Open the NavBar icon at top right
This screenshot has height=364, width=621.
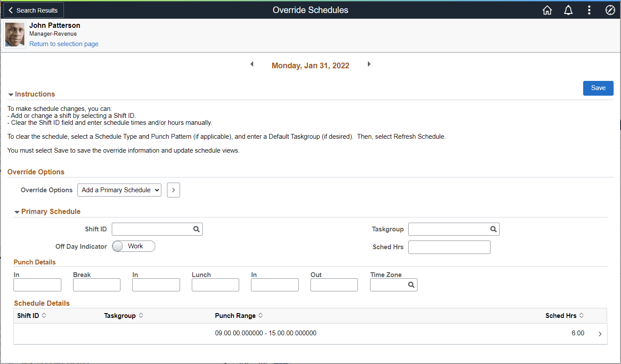point(610,10)
